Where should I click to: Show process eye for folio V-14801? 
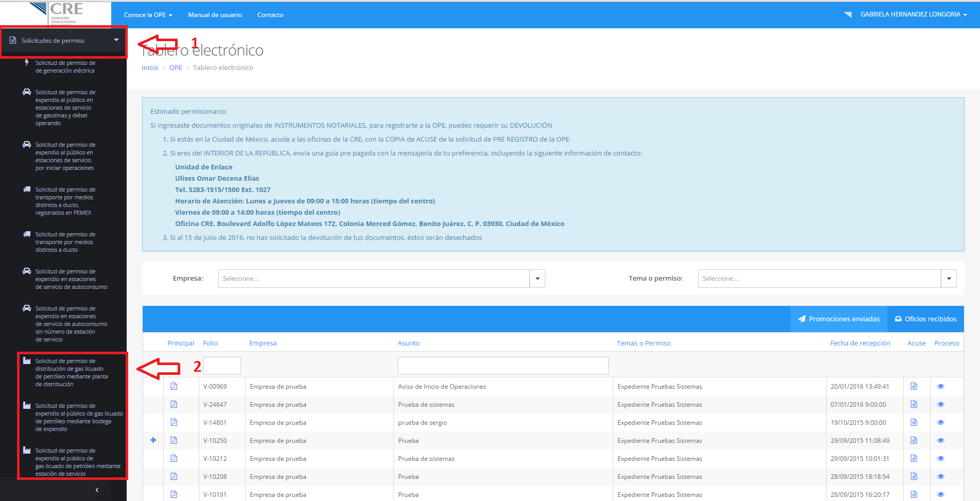click(940, 422)
